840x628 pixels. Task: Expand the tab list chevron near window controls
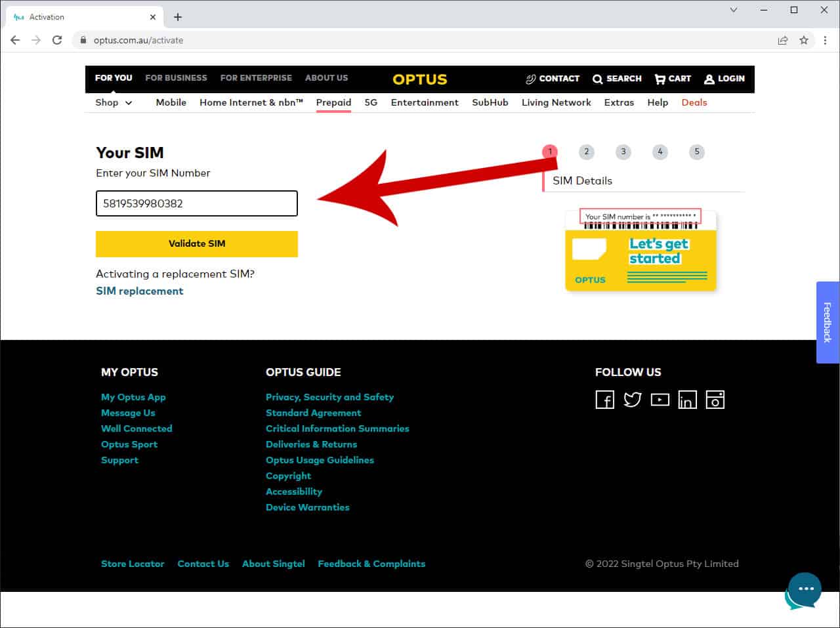coord(733,10)
